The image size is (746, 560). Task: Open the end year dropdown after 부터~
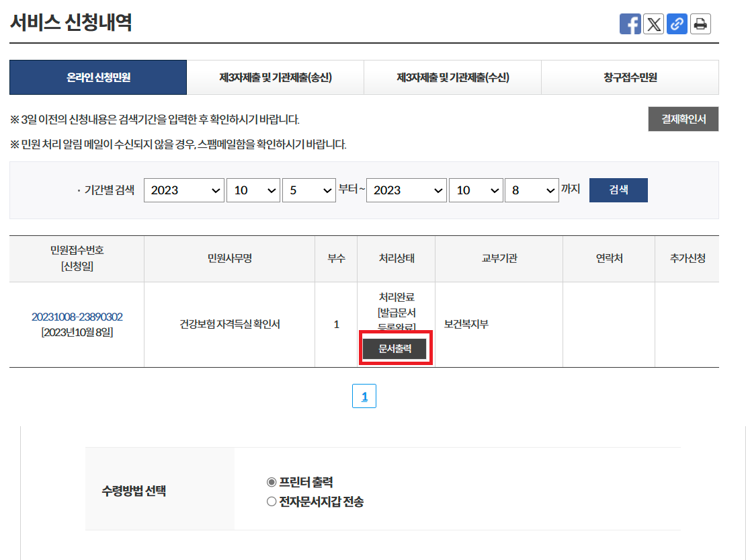tap(406, 190)
